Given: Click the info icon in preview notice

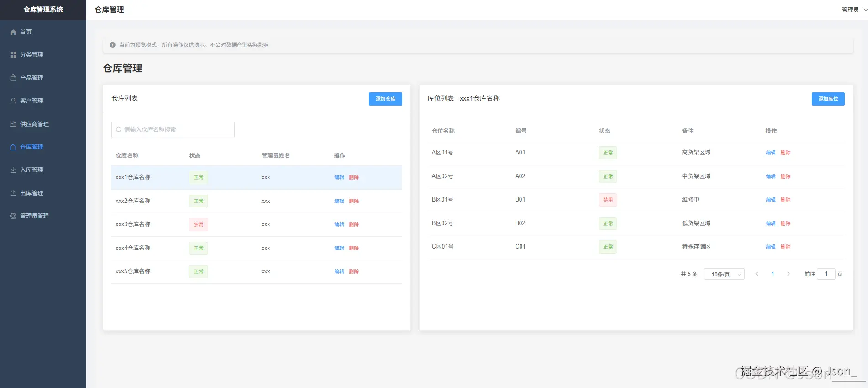Looking at the screenshot, I should [x=112, y=45].
